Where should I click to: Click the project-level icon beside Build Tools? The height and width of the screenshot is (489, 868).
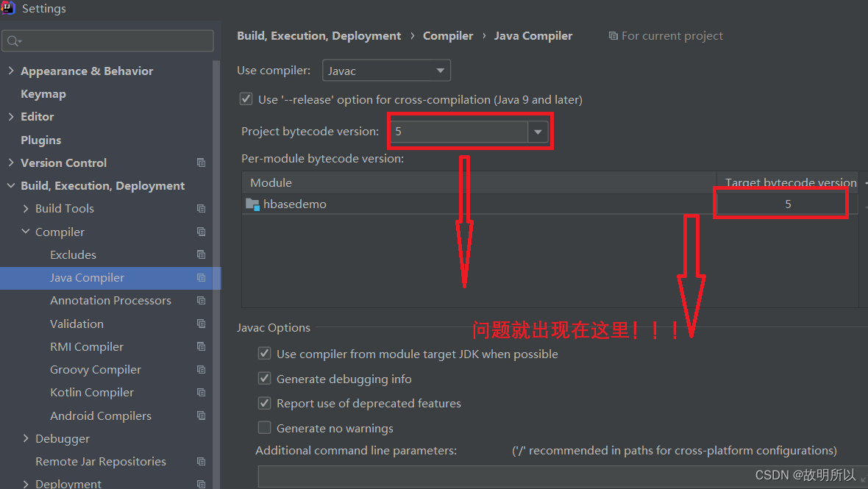tap(201, 209)
